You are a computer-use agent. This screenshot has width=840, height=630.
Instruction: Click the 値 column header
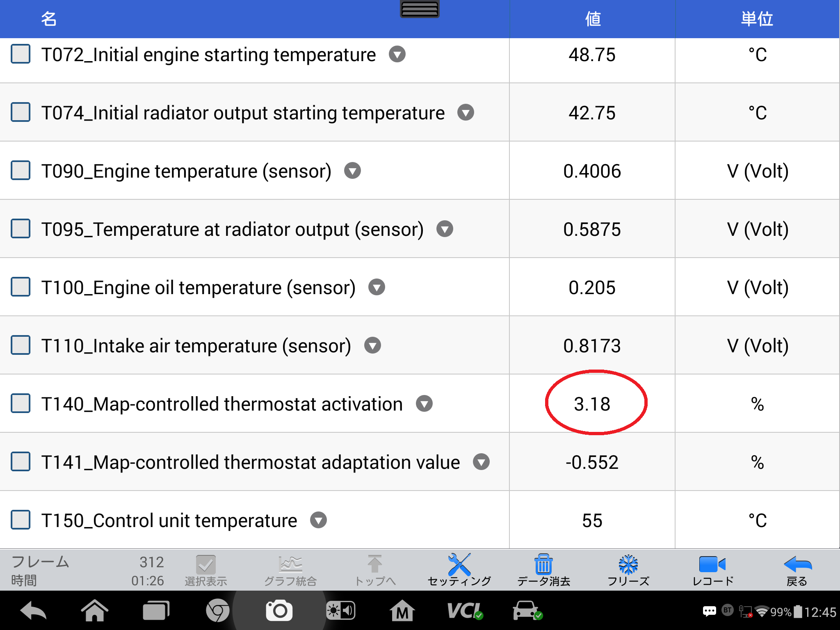coord(593,19)
